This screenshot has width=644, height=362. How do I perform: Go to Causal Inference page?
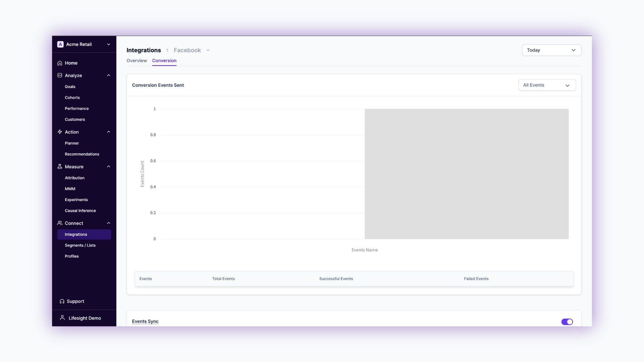point(80,211)
